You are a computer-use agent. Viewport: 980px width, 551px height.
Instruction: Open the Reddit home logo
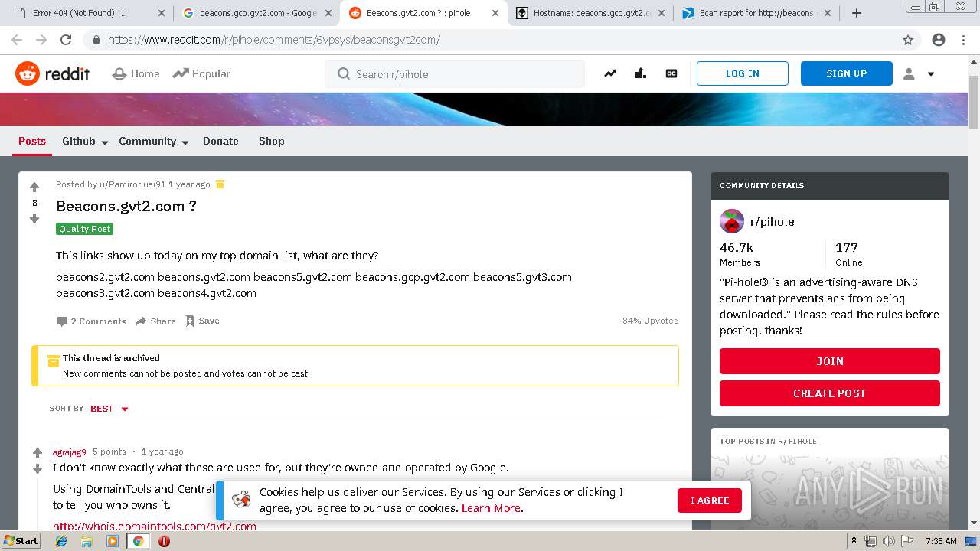tap(52, 73)
